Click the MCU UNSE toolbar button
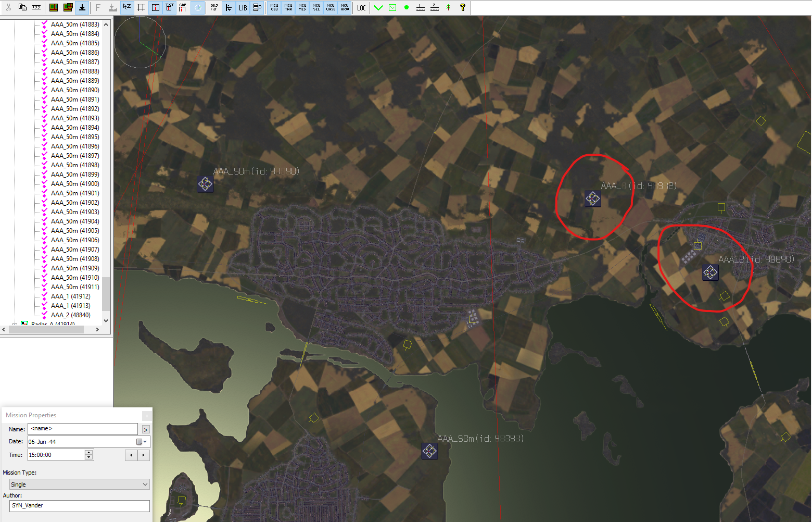The height and width of the screenshot is (522, 812). pyautogui.click(x=331, y=7)
